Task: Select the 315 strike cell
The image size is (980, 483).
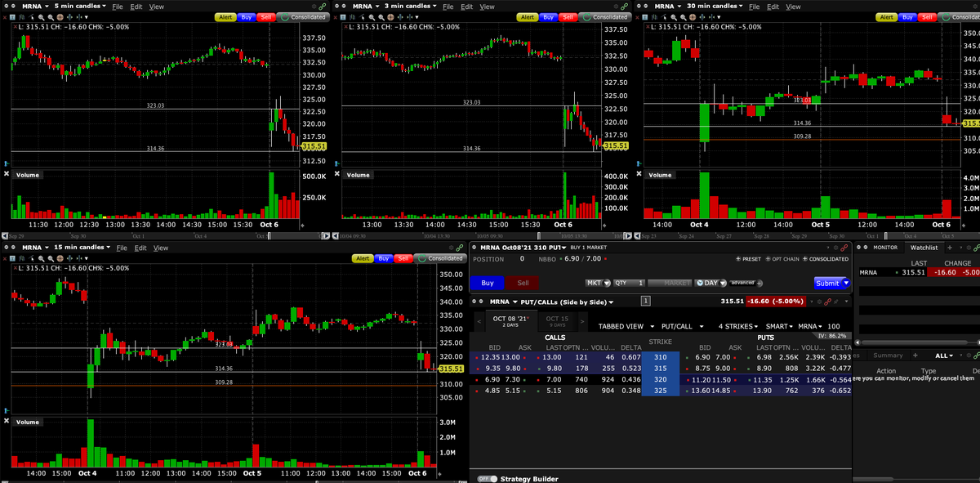Action: pos(660,369)
